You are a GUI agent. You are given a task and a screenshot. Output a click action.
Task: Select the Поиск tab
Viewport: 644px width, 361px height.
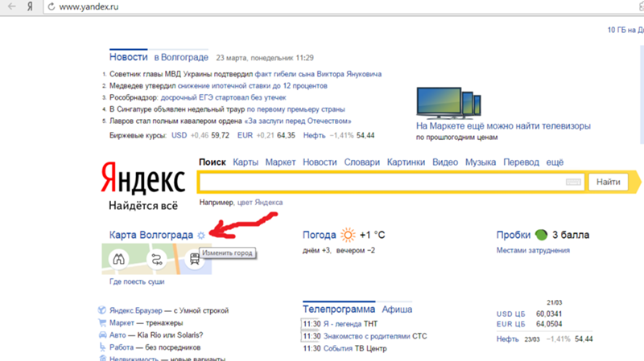point(213,162)
